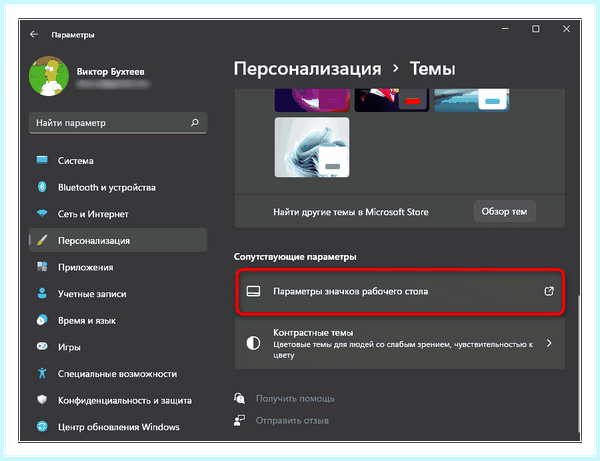Click the Wi-Fi icon next to Сеть и Интернет
Screen dimensions: 600x461
[42, 213]
